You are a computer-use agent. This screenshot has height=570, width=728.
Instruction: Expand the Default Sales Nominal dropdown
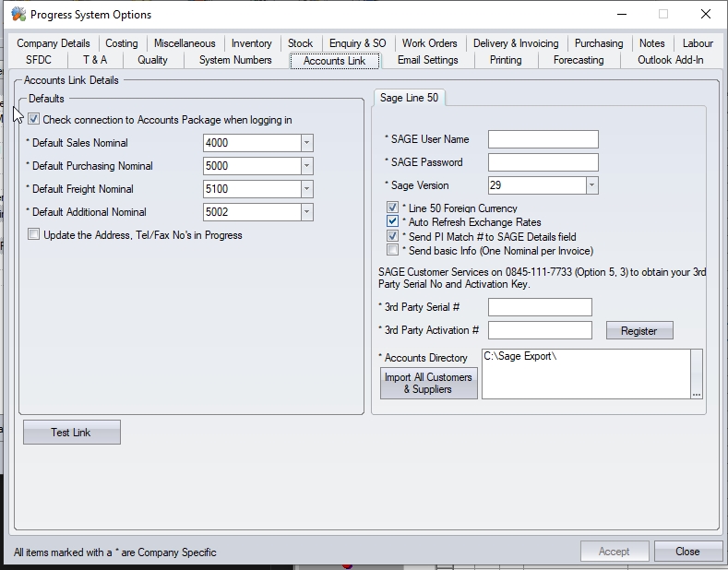point(306,143)
